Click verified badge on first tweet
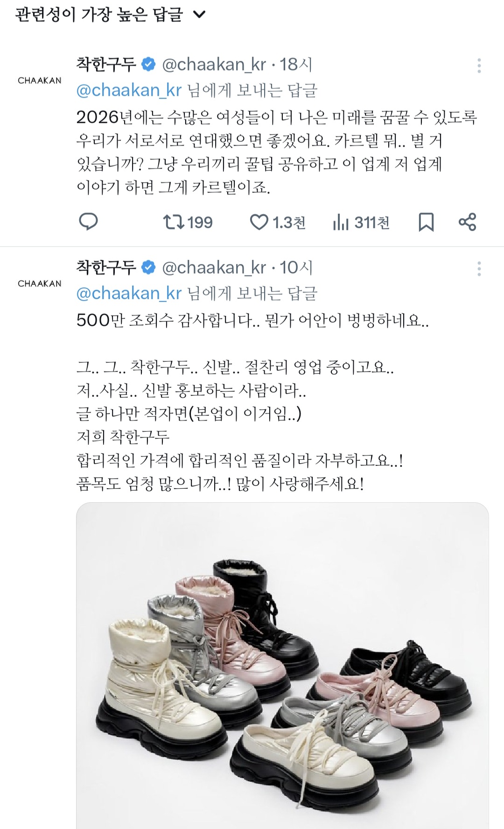504x829 pixels. point(148,64)
